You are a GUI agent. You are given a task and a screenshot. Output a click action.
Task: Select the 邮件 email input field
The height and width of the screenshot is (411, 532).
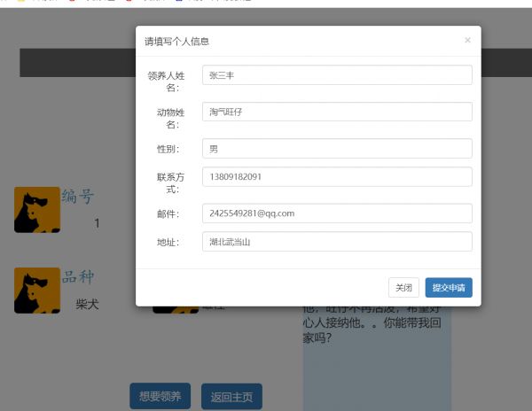pyautogui.click(x=337, y=213)
